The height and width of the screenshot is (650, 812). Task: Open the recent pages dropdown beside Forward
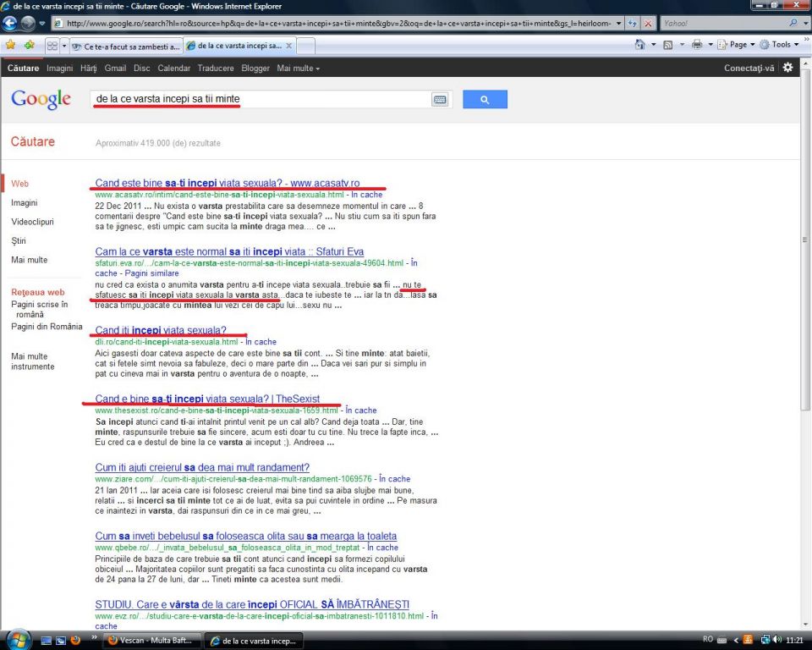(42, 24)
